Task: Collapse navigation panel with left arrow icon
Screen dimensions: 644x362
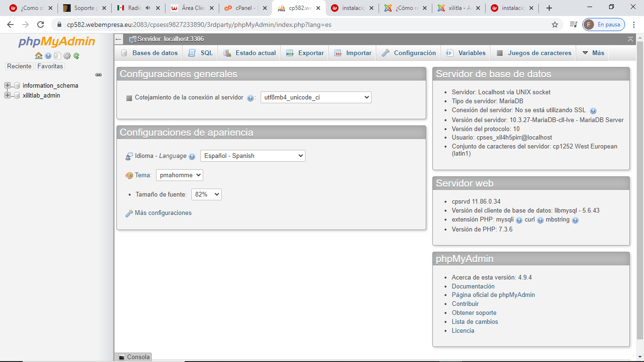Action: pos(119,39)
